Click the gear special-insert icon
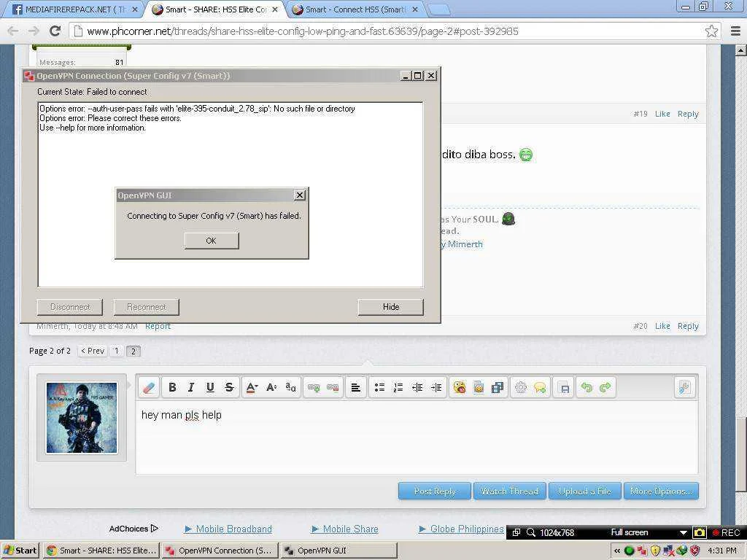 tap(521, 388)
